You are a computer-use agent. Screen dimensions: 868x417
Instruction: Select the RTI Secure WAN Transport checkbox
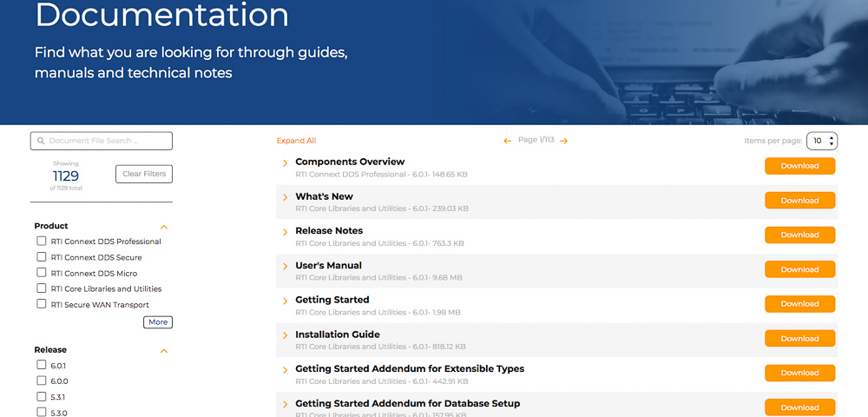point(41,304)
